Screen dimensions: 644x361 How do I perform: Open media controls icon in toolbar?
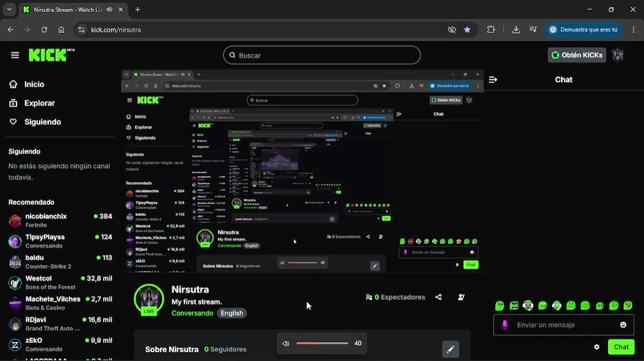[x=533, y=30]
